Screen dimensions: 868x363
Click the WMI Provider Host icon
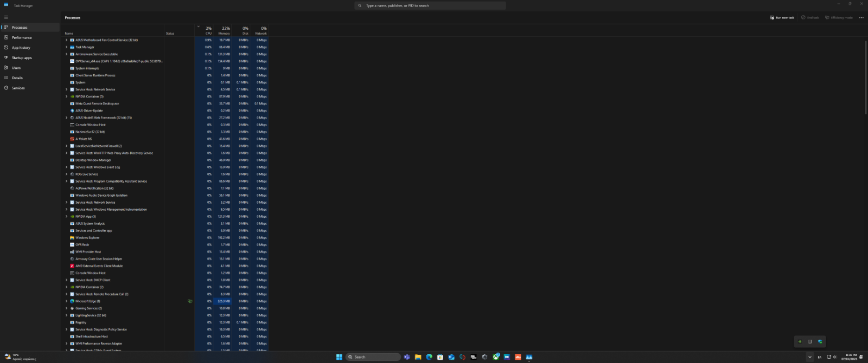click(x=72, y=252)
